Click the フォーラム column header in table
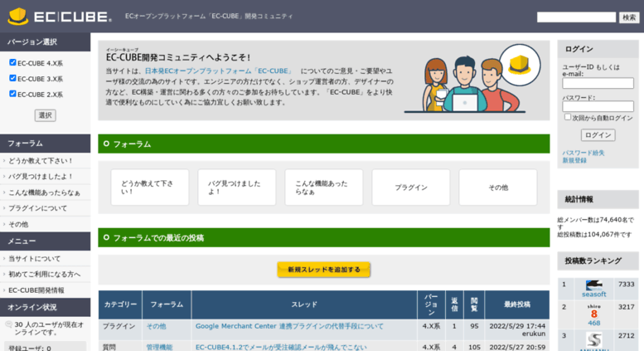The height and width of the screenshot is (351, 644). [x=167, y=305]
